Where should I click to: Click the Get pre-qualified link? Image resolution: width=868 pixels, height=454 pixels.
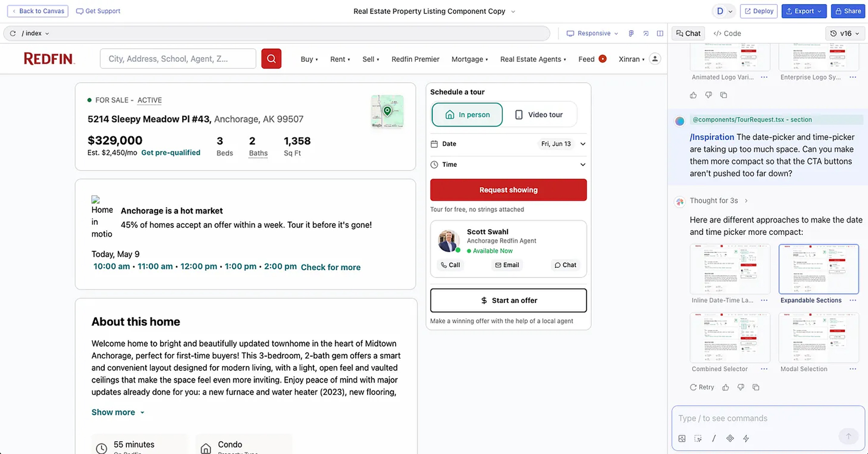pos(170,152)
